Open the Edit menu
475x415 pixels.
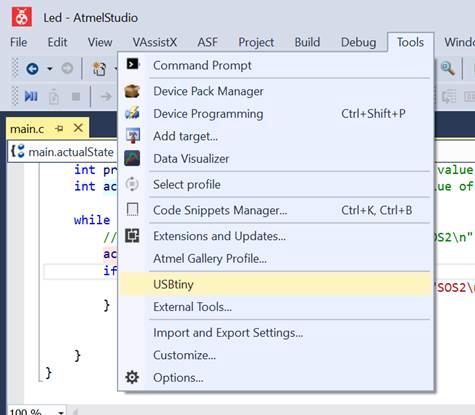(x=57, y=42)
